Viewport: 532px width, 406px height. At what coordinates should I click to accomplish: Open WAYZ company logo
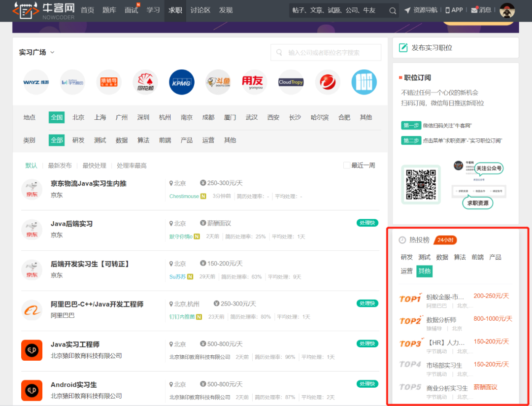tap(36, 82)
